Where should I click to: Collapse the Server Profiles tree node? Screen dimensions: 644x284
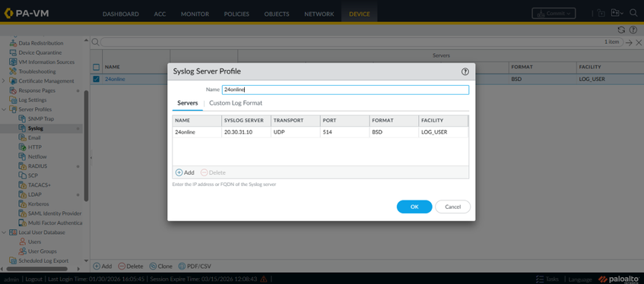tap(4, 109)
